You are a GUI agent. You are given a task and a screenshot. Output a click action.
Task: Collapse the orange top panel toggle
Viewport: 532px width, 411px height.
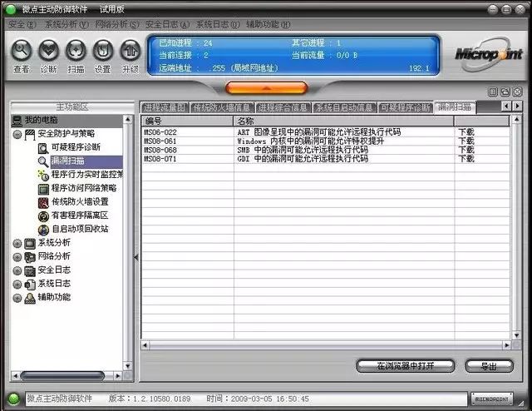[x=266, y=87]
